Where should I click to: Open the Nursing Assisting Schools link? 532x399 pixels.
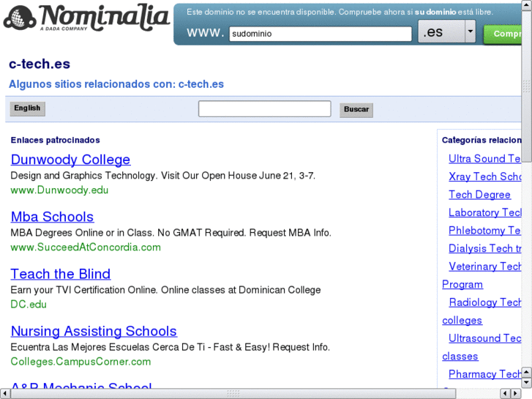click(94, 331)
